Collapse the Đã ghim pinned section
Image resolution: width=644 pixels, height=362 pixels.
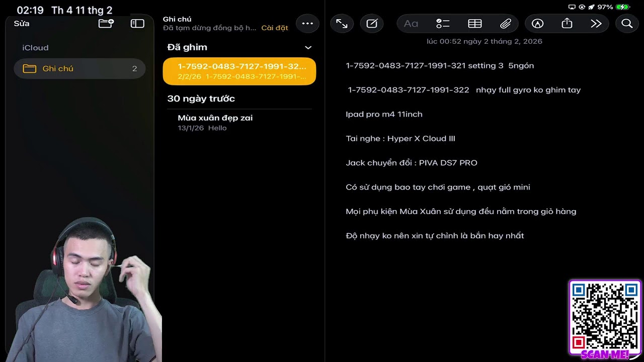coord(308,47)
